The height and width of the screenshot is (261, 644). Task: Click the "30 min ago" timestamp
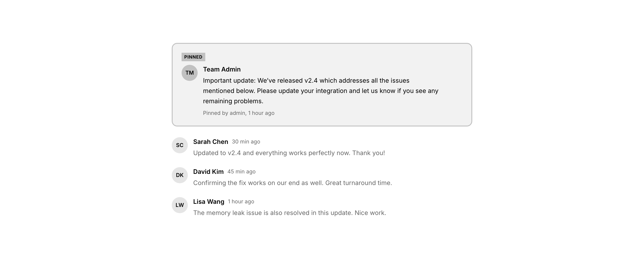[246, 142]
